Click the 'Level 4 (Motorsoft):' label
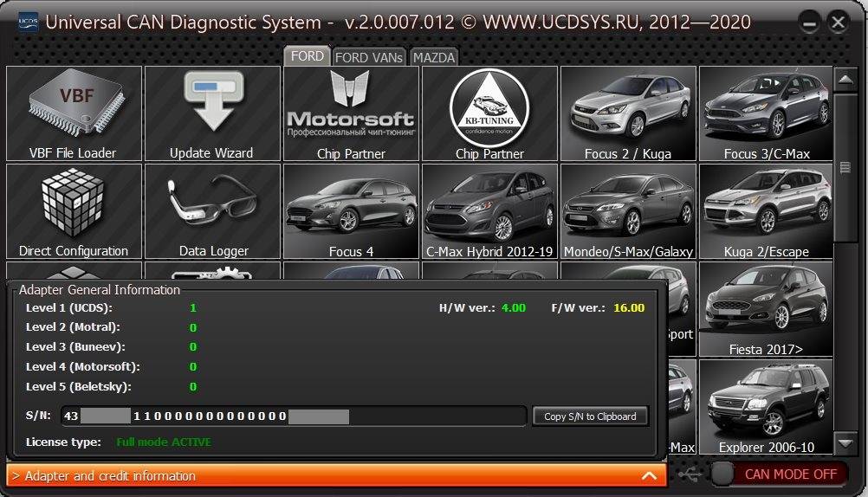This screenshot has width=868, height=497. tap(83, 366)
